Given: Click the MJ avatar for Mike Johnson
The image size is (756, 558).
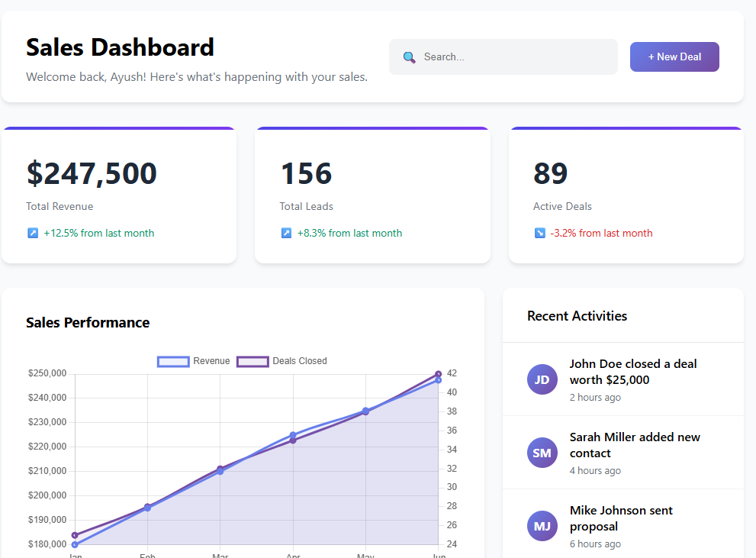Looking at the screenshot, I should coord(542,526).
